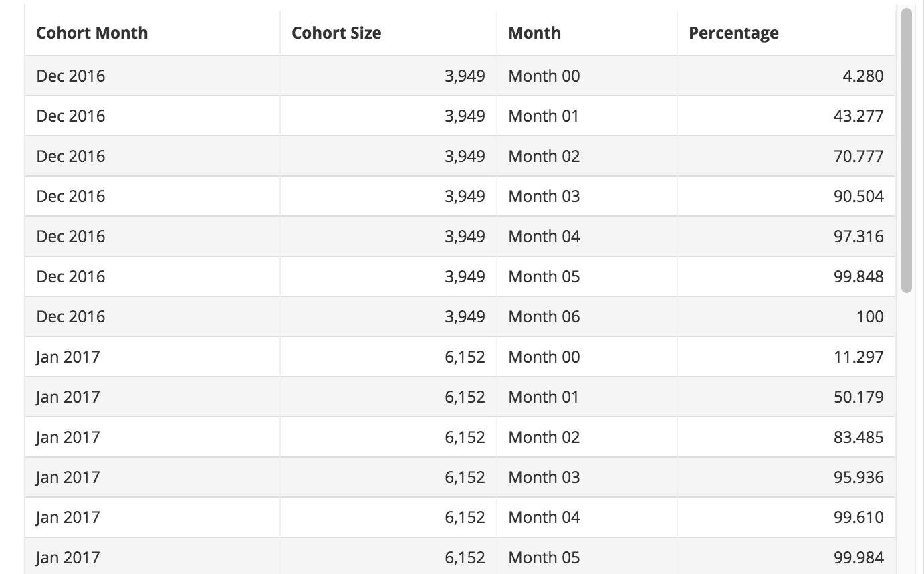Image resolution: width=924 pixels, height=574 pixels.
Task: Select the percentage cell showing 4.280
Action: pos(862,76)
